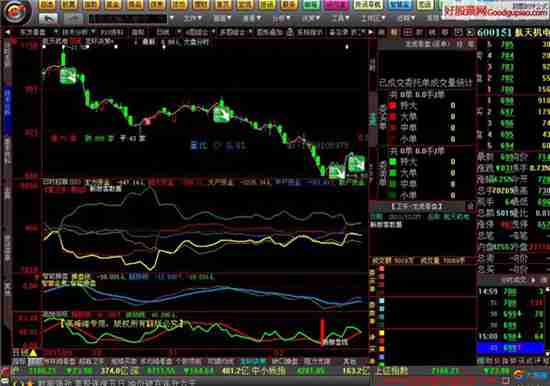Click the green signal marker at the chart's lowest point
550x386 pixels.
tap(336, 172)
